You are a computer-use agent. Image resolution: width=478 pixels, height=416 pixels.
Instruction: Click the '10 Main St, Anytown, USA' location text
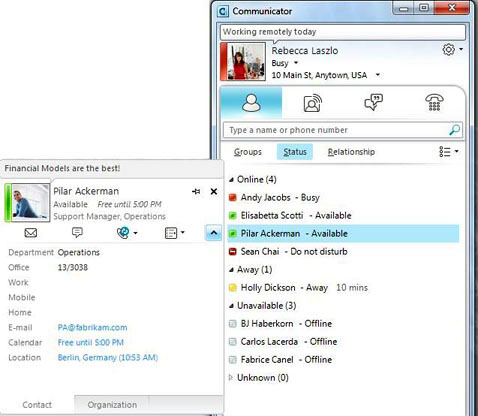pyautogui.click(x=319, y=75)
